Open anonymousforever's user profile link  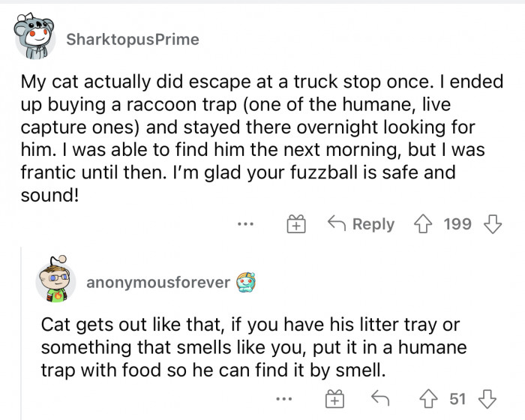[x=157, y=283]
